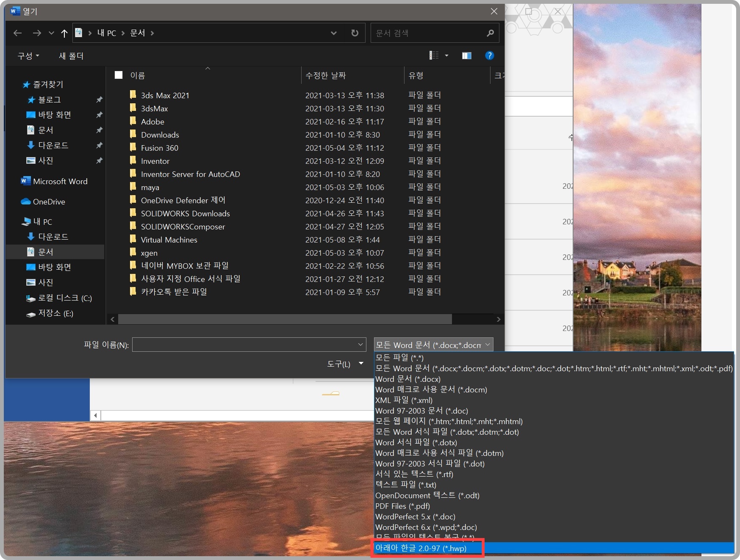Choose PDF Files (*.pdf) type

point(402,506)
